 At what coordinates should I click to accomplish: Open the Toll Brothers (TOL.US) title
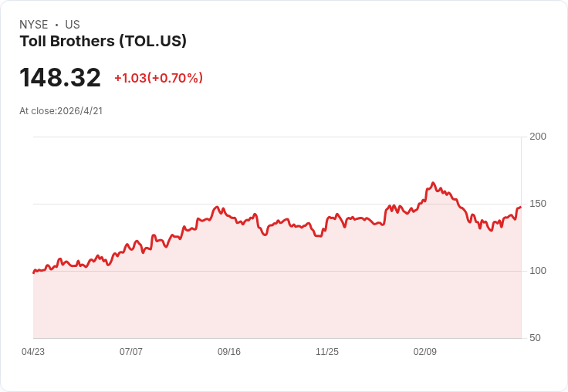tap(103, 42)
